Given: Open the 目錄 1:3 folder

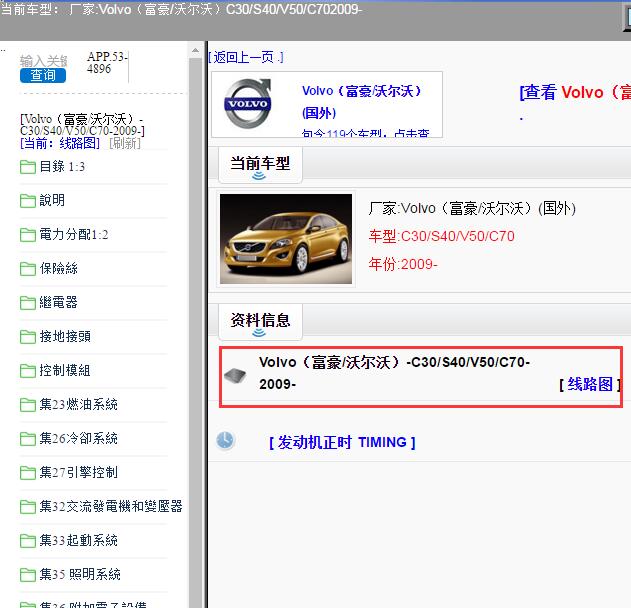Looking at the screenshot, I should click(x=62, y=166).
